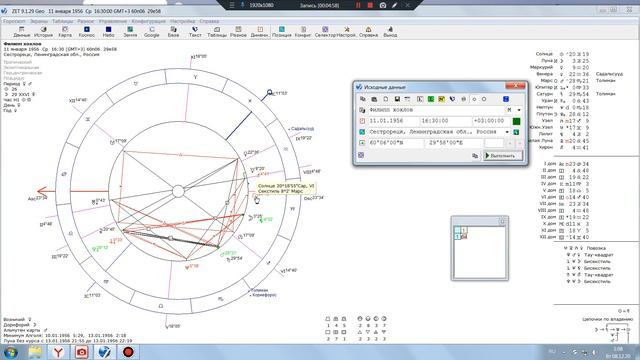The image size is (640, 360).
Task: Click the date field 11.01.1956
Action: tap(393, 121)
